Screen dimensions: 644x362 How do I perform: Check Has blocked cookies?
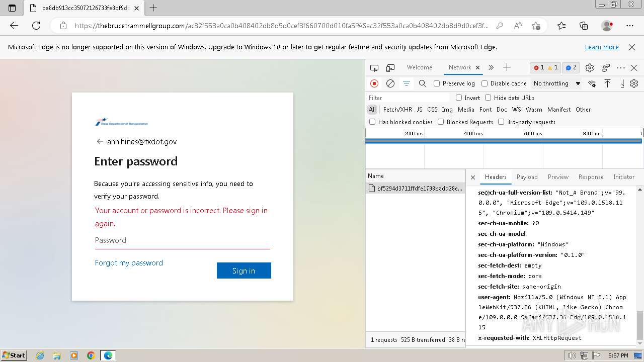click(x=372, y=122)
